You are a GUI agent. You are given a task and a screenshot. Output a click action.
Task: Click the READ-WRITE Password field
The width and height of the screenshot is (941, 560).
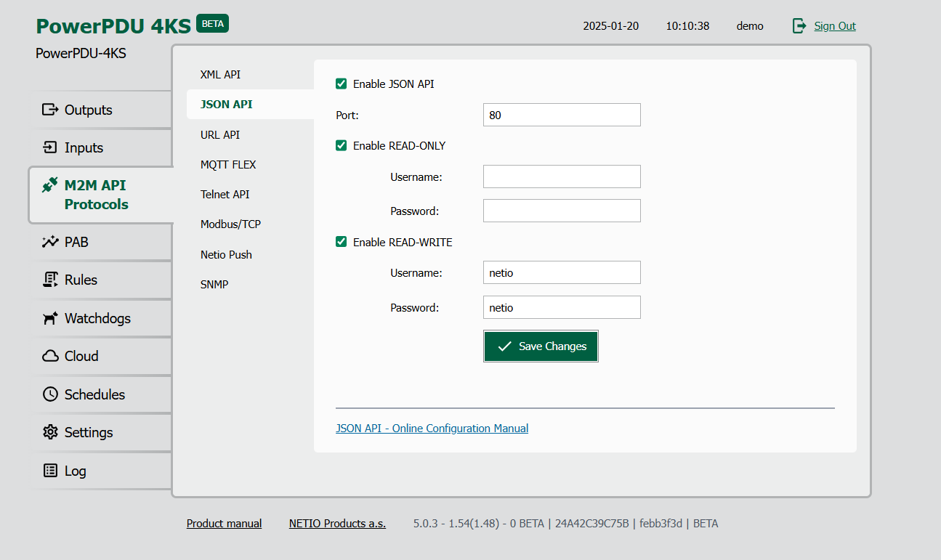click(x=562, y=307)
